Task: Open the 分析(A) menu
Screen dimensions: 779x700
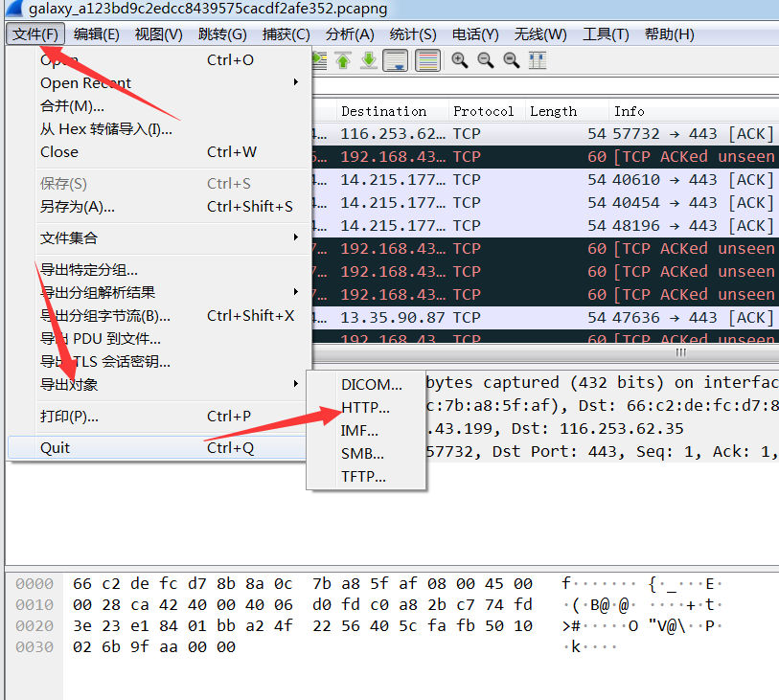Action: point(350,34)
